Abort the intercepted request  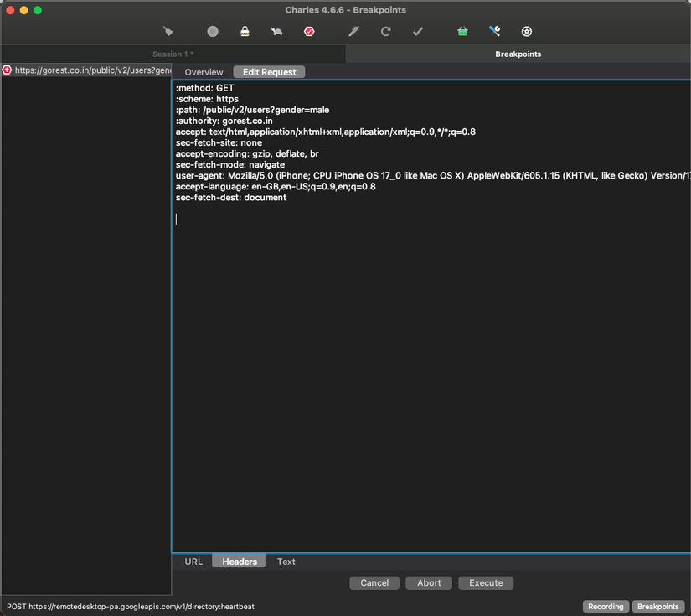click(429, 582)
